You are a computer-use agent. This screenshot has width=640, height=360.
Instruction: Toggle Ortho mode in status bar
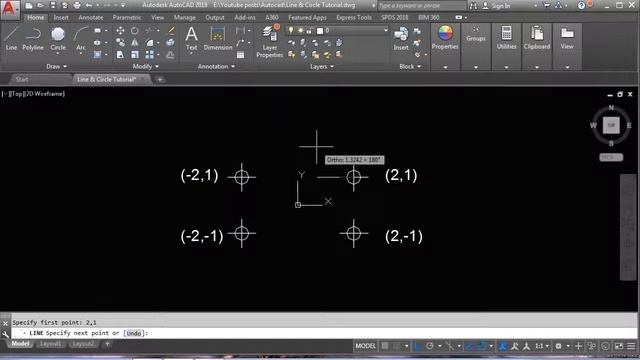pyautogui.click(x=418, y=346)
